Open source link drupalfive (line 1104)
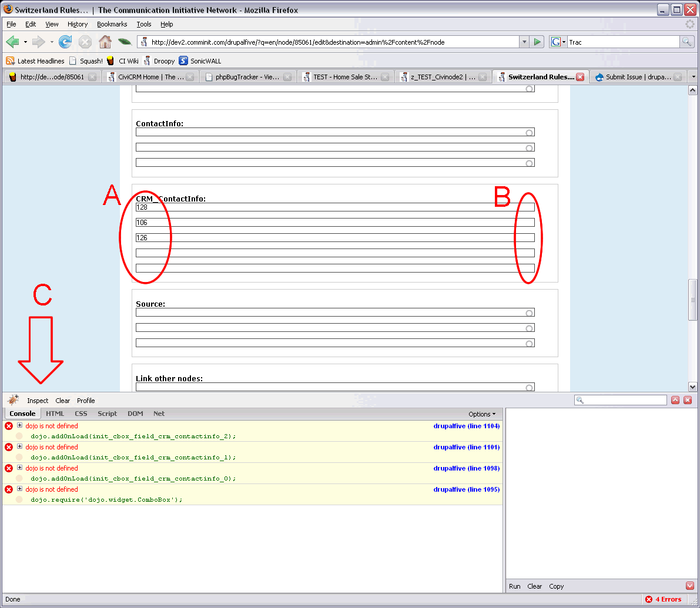 pyautogui.click(x=467, y=426)
